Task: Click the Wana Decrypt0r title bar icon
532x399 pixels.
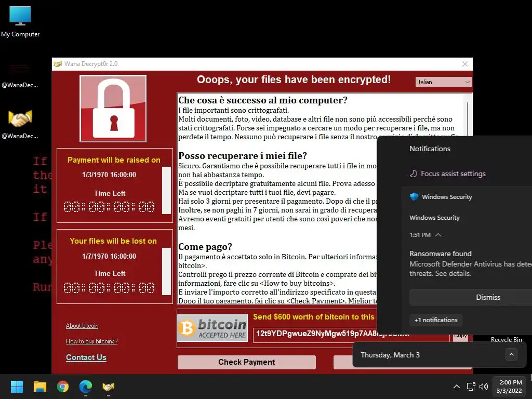Action: coord(58,64)
